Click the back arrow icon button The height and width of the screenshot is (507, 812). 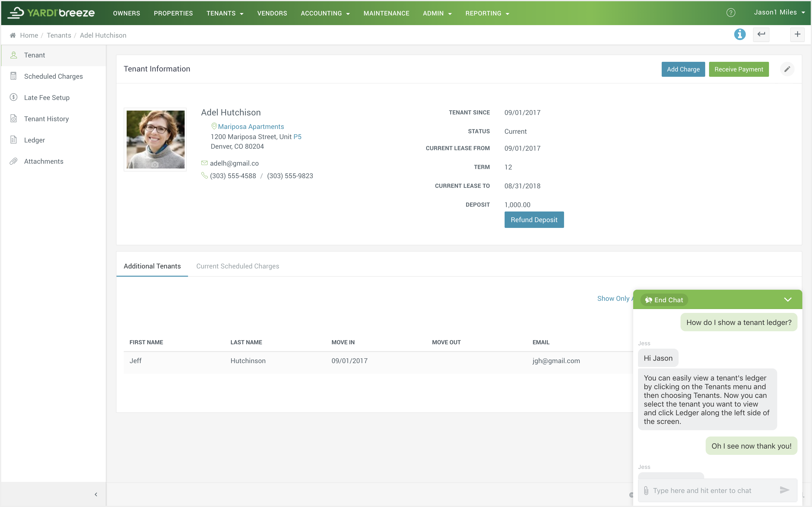pos(761,34)
